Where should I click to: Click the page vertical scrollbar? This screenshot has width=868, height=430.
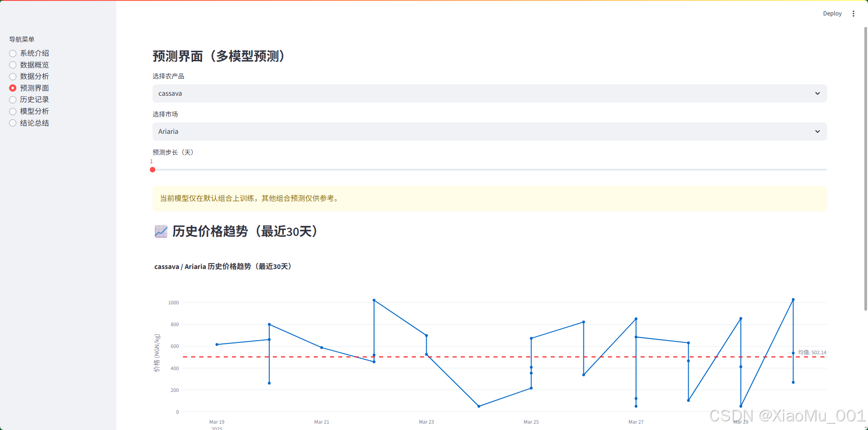coord(866,169)
